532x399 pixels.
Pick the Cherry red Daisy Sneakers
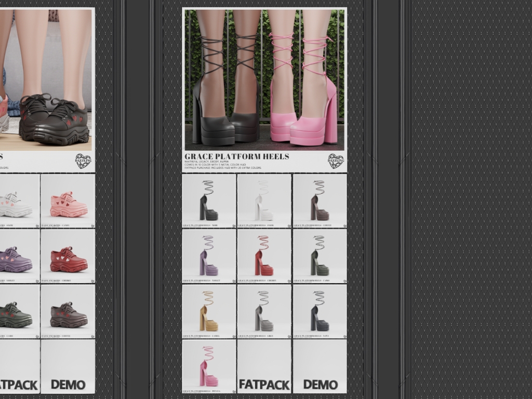click(x=68, y=256)
